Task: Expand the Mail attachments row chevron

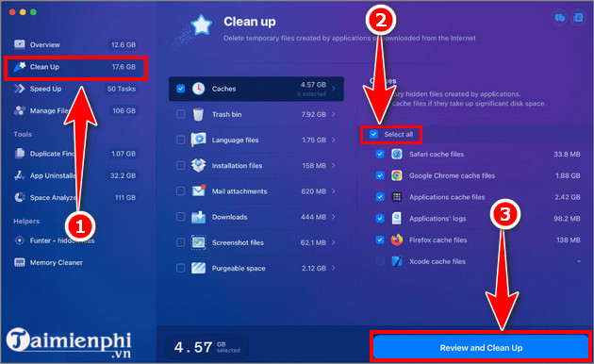Action: 334,190
